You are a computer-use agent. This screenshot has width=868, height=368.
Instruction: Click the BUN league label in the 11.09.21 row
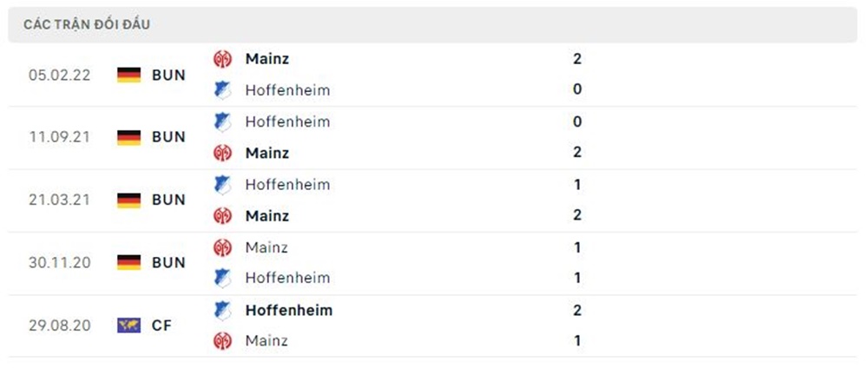(x=168, y=137)
